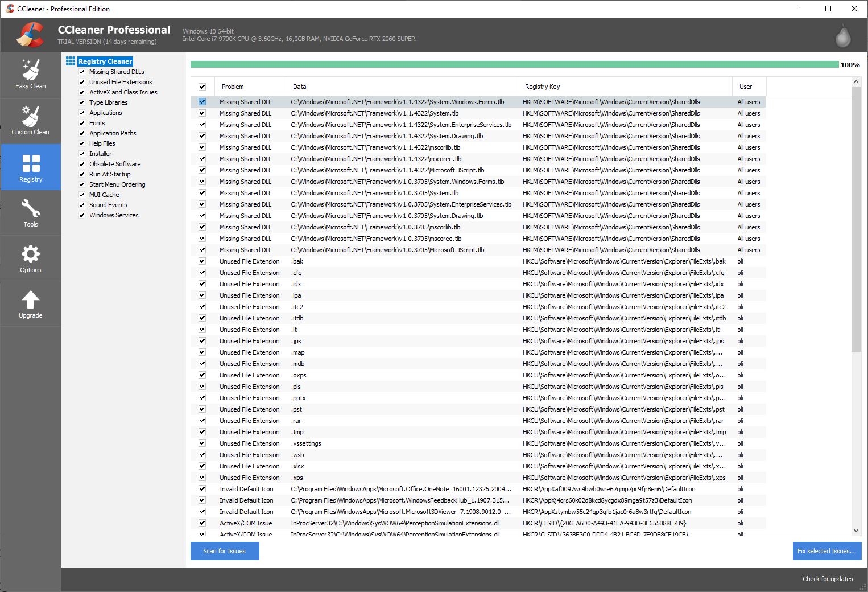Select registry key ending FileExts\.tmp
This screenshot has height=592, width=868.
pyautogui.click(x=625, y=432)
